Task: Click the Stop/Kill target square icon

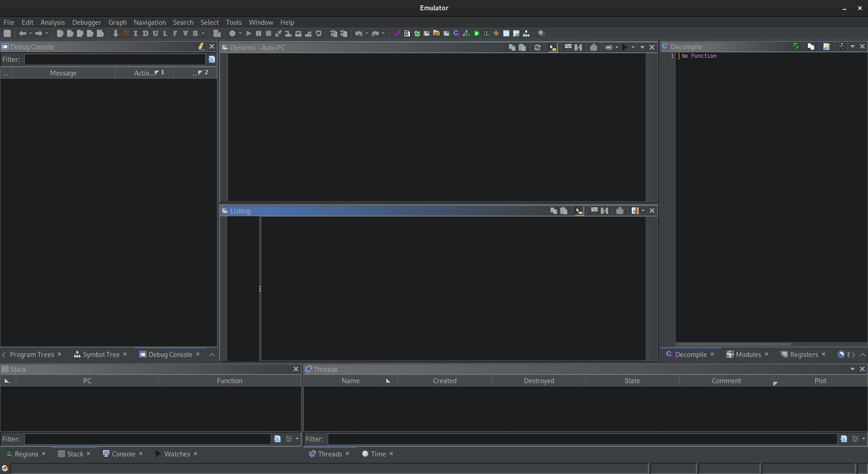Action: [x=268, y=34]
